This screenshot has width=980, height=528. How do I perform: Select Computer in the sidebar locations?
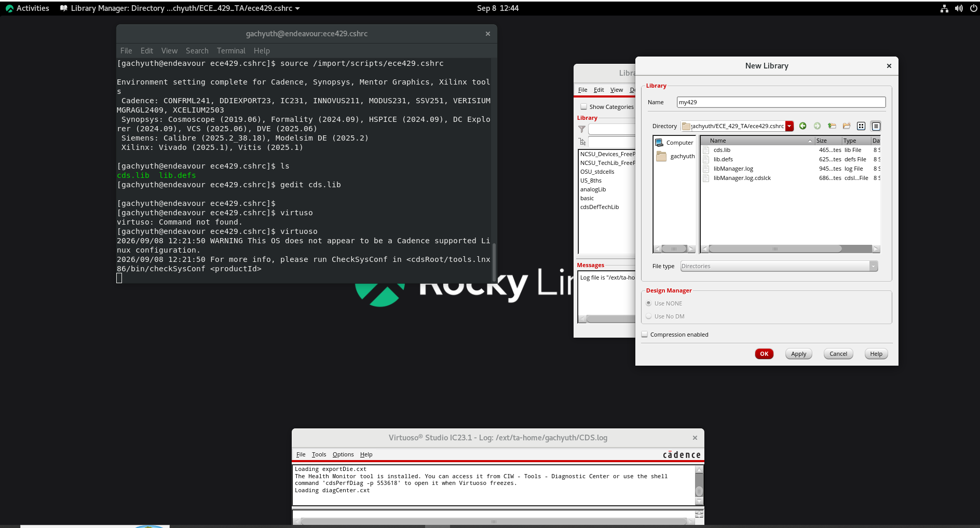coord(674,143)
